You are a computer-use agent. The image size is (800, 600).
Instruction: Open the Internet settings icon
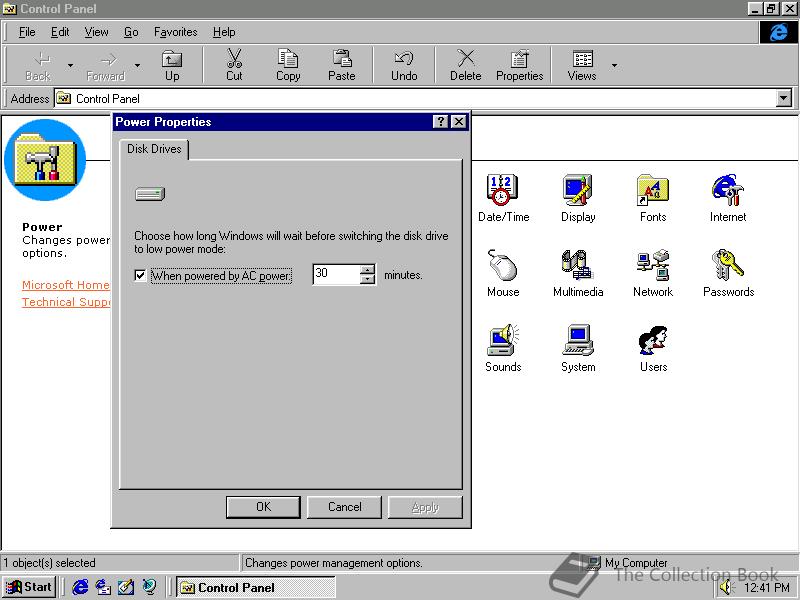coord(728,197)
